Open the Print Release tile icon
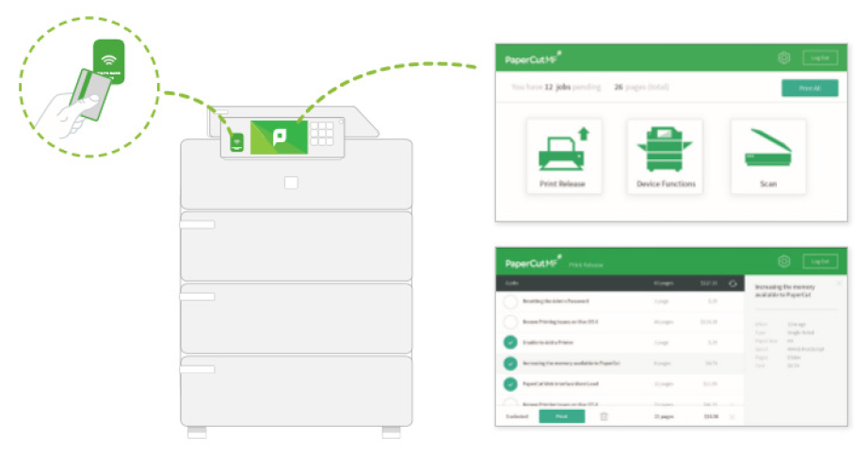The width and height of the screenshot is (868, 456). click(562, 152)
